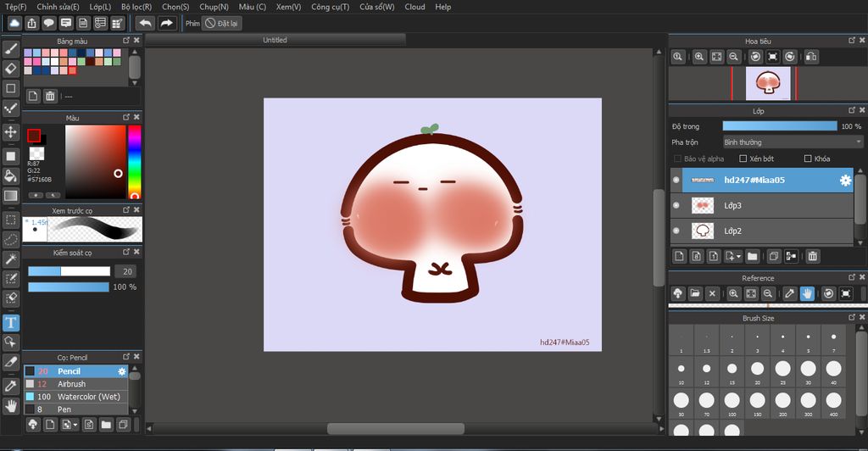Toggle the Bảo vệ alpha checkbox

(677, 159)
